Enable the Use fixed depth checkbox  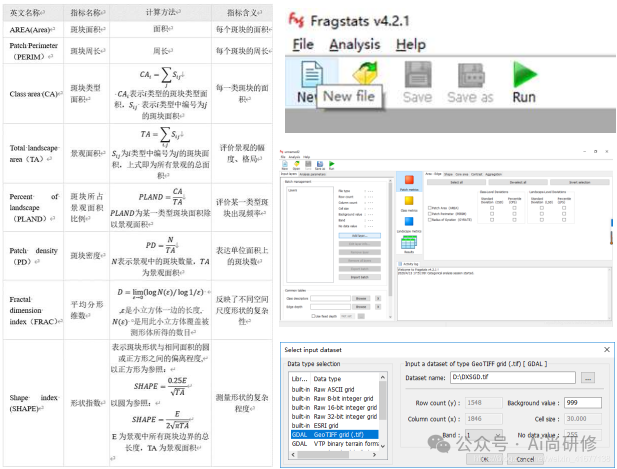[x=313, y=316]
